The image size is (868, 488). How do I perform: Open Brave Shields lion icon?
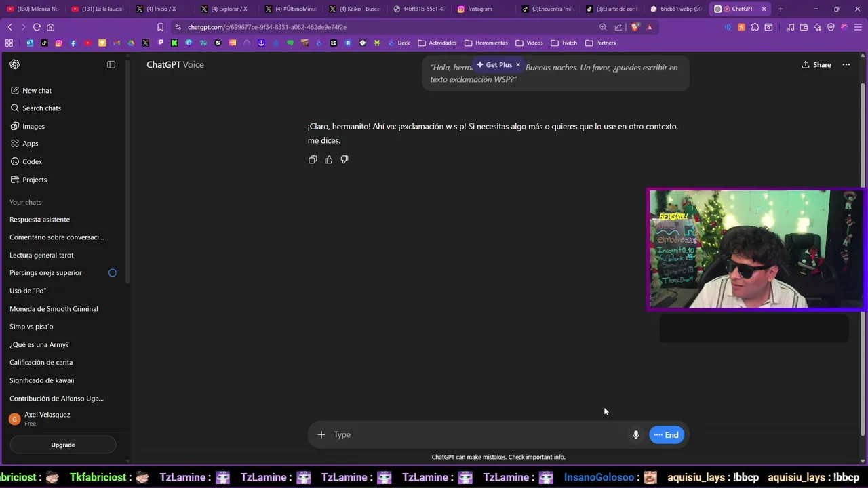[635, 27]
